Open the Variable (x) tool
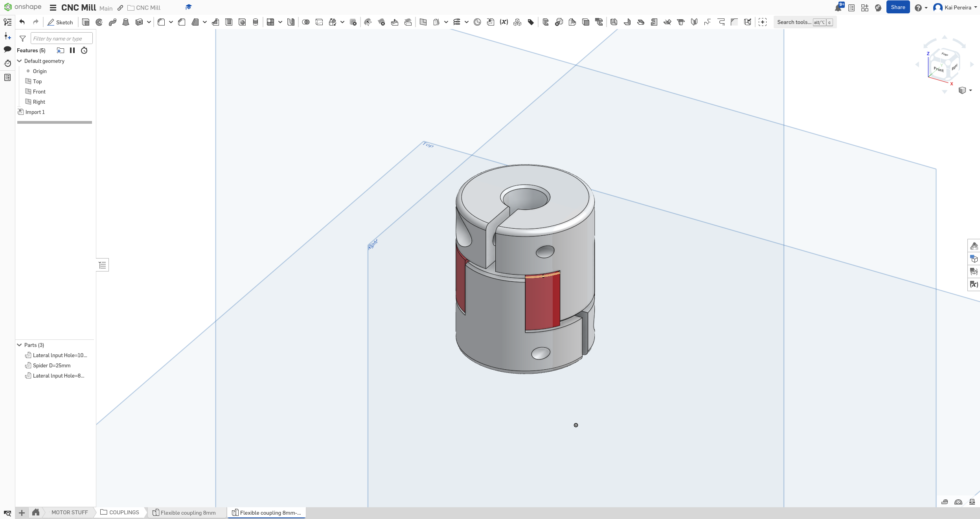This screenshot has height=519, width=980. pos(504,22)
